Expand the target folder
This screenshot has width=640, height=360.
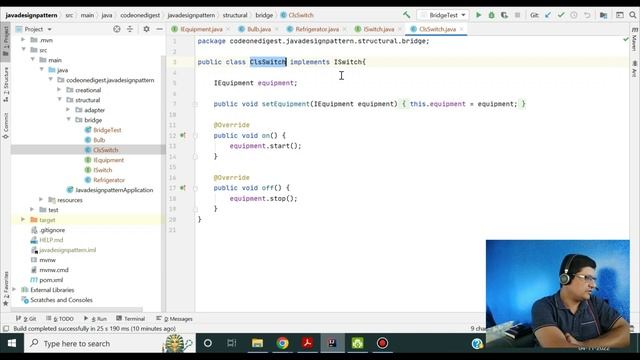click(x=23, y=220)
